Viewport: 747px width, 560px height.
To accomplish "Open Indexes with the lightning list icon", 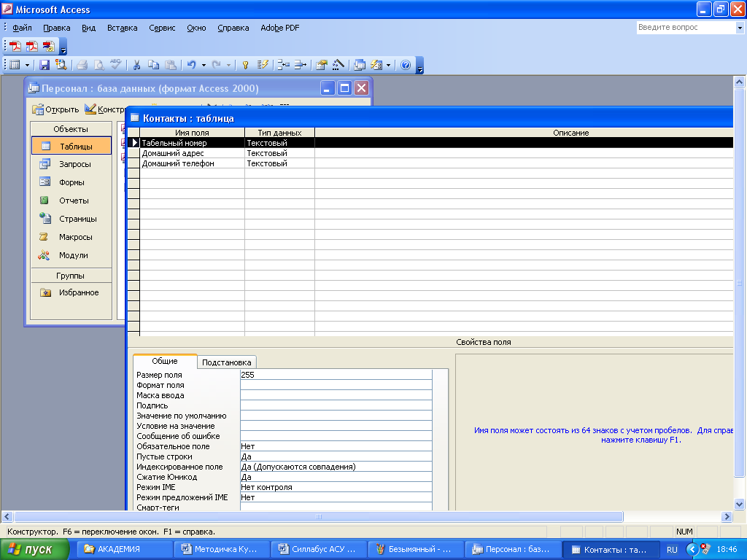I will [x=263, y=65].
